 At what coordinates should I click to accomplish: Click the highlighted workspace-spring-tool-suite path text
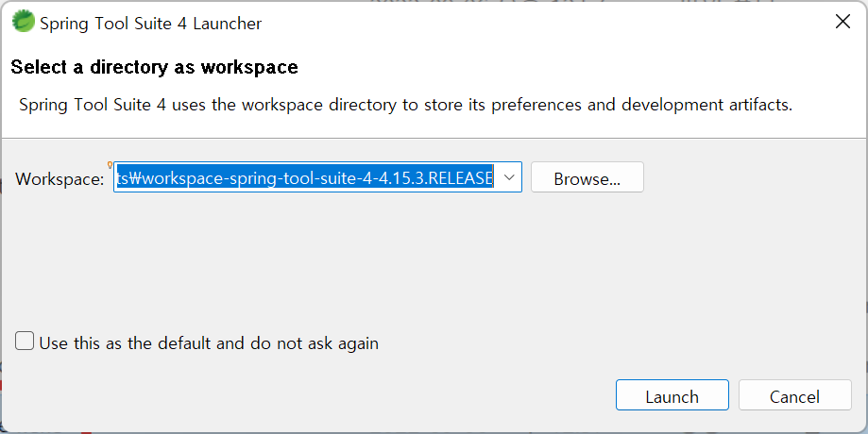click(304, 177)
